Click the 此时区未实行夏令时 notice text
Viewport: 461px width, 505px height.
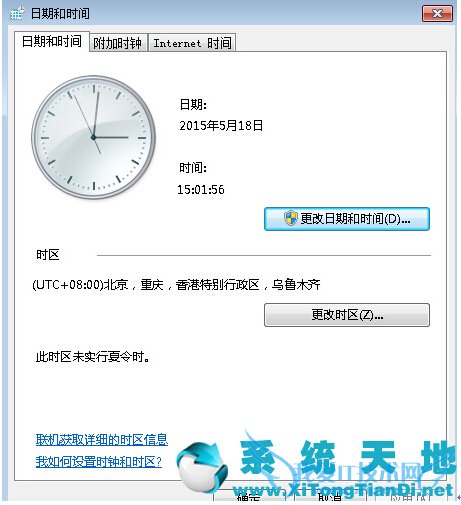tap(93, 357)
